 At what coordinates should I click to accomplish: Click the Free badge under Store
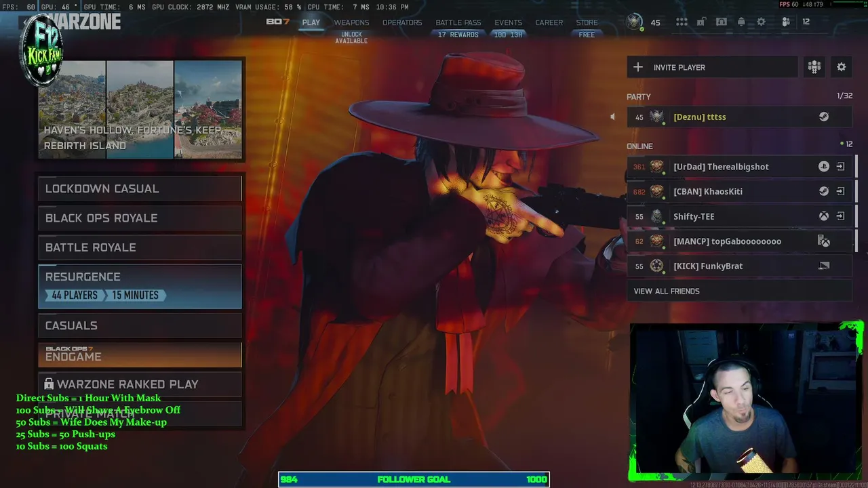click(x=587, y=35)
